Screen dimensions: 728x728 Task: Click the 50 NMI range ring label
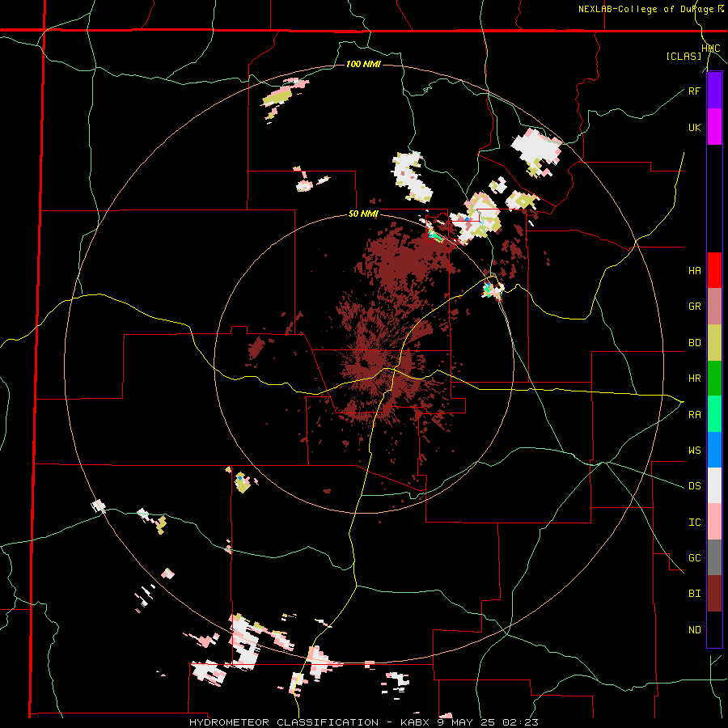point(363,214)
